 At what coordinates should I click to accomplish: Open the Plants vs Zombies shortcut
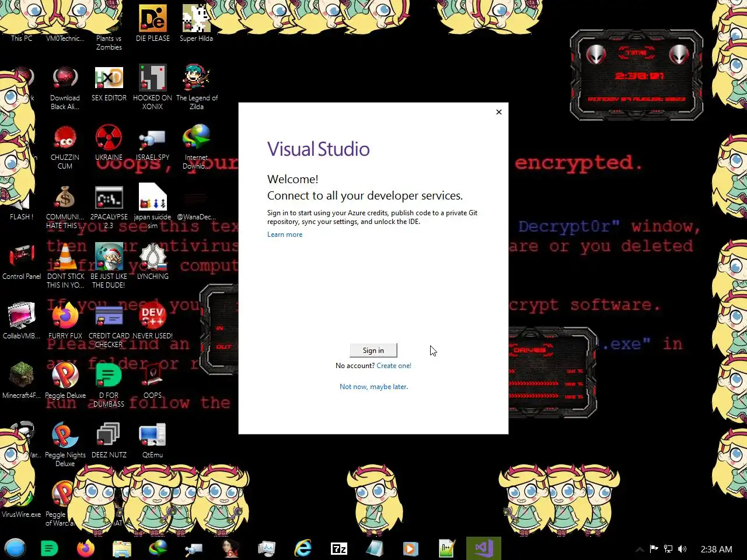pyautogui.click(x=109, y=27)
